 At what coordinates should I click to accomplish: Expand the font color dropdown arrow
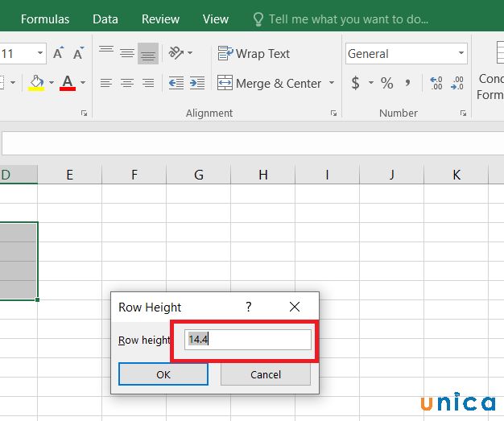(84, 83)
